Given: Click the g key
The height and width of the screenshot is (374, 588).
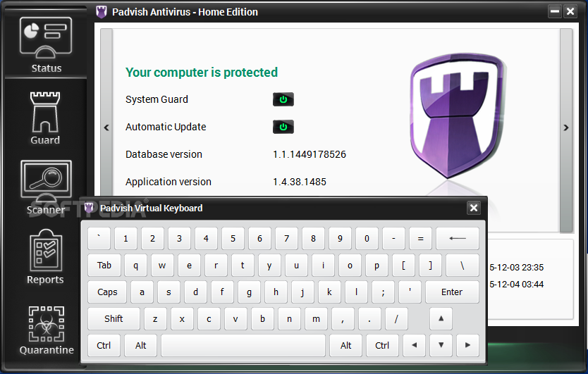Looking at the screenshot, I should click(x=249, y=292).
